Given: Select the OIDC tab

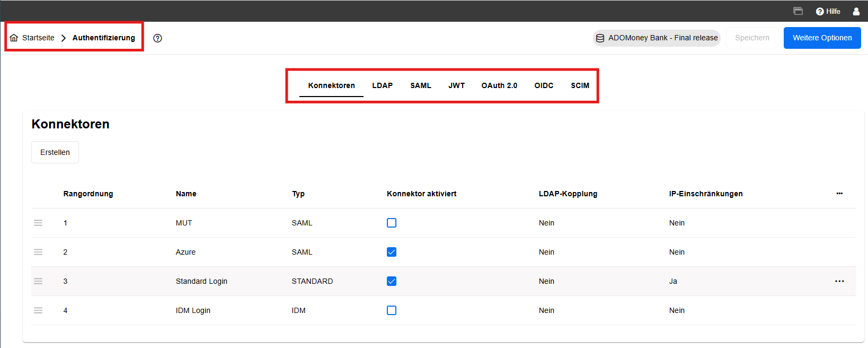Looking at the screenshot, I should [x=544, y=85].
